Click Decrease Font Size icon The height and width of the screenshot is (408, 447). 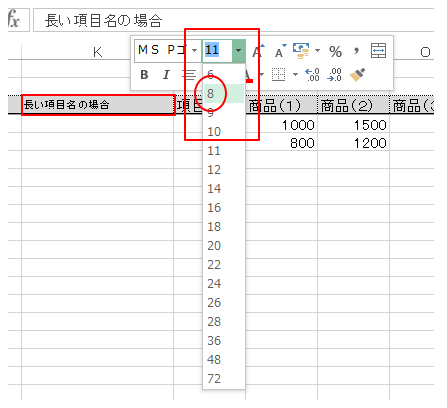click(x=280, y=51)
